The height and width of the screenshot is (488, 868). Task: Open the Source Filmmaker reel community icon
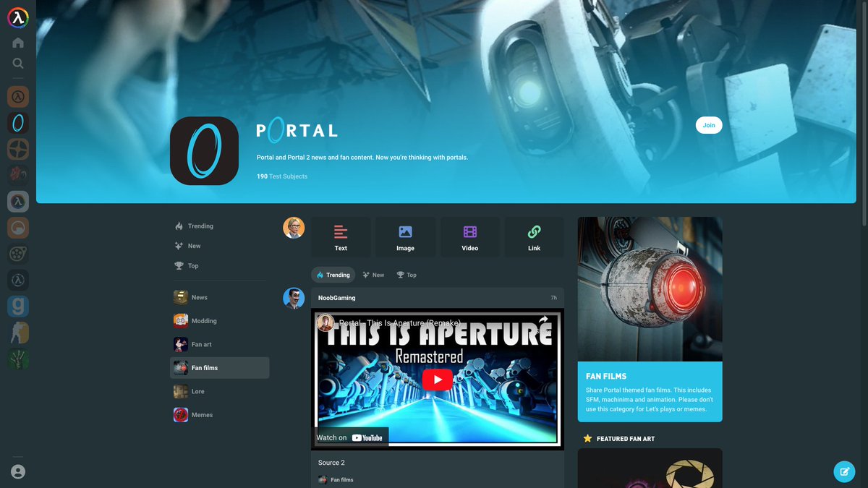pos(18,254)
